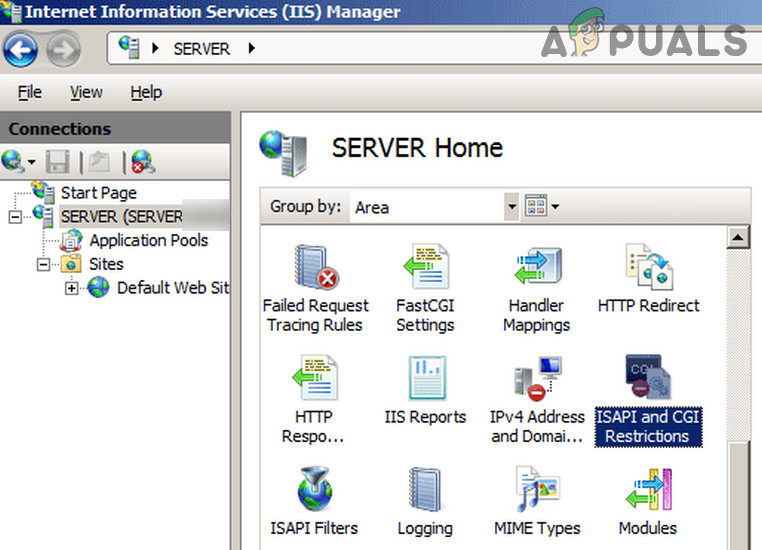The image size is (762, 550).
Task: Click the Back navigation button
Action: pyautogui.click(x=20, y=49)
